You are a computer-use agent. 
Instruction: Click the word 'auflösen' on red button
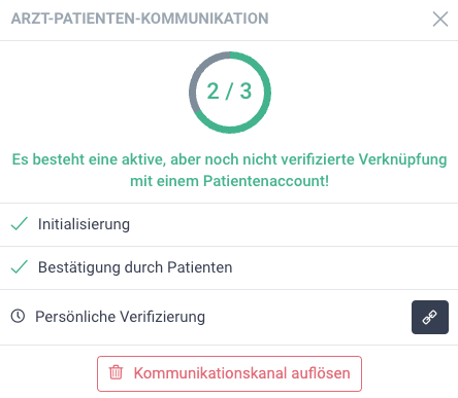(x=321, y=373)
